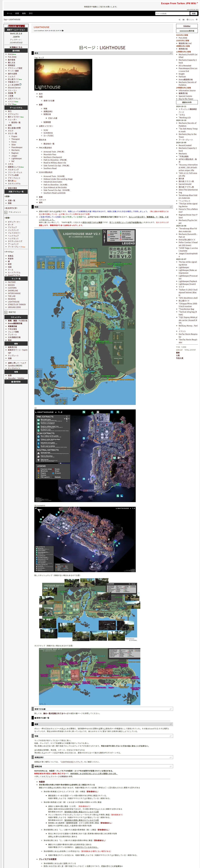Expand the 実装予定 plus box in sidebar
The image size is (200, 868).
6,312
